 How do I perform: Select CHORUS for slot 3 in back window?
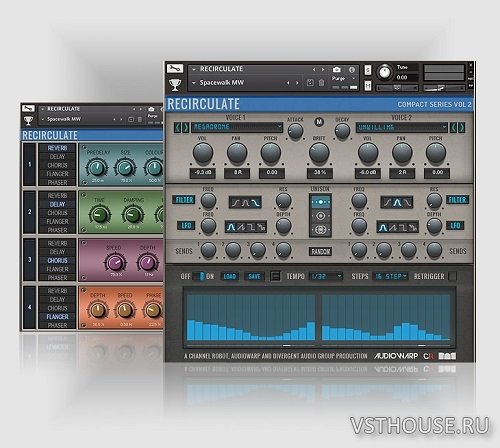point(57,261)
